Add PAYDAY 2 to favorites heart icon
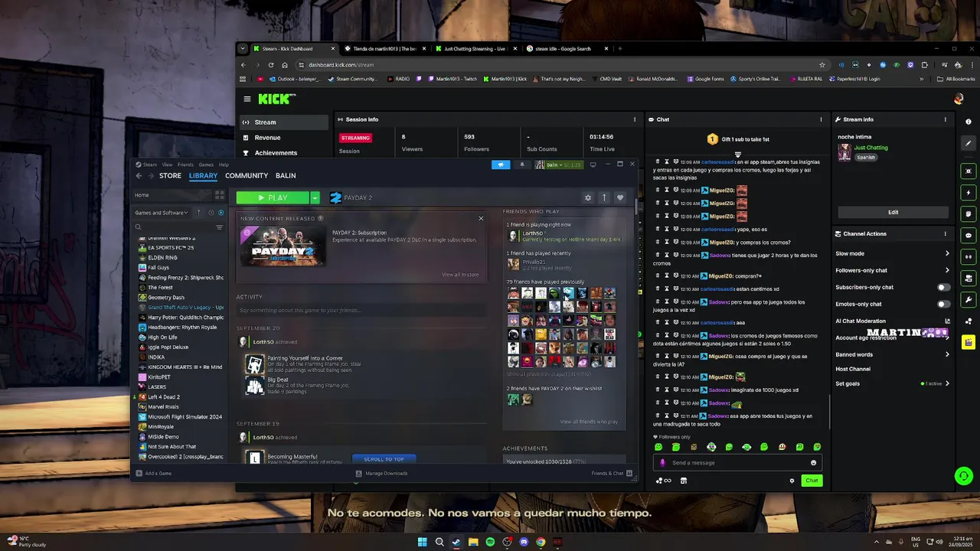 (x=620, y=197)
